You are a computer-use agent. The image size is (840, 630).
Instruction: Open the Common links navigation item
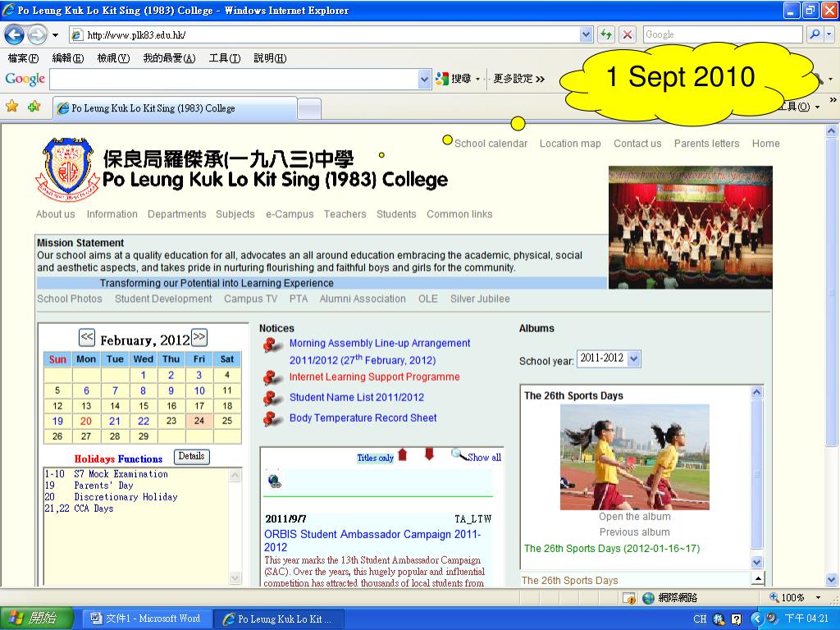click(x=459, y=214)
